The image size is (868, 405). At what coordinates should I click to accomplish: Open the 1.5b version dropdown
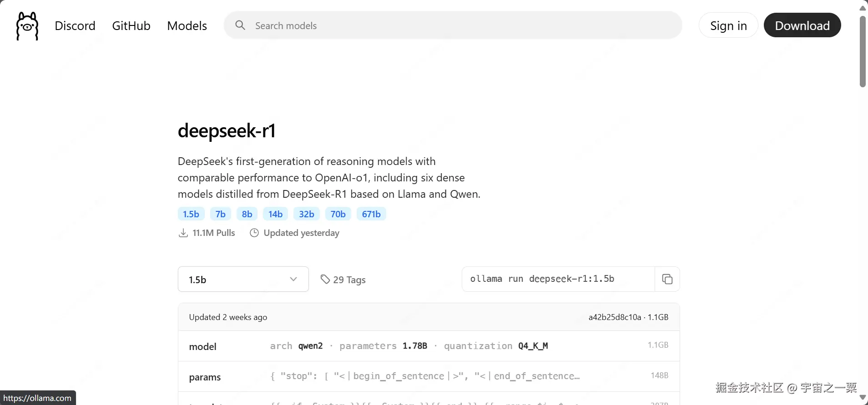[243, 279]
